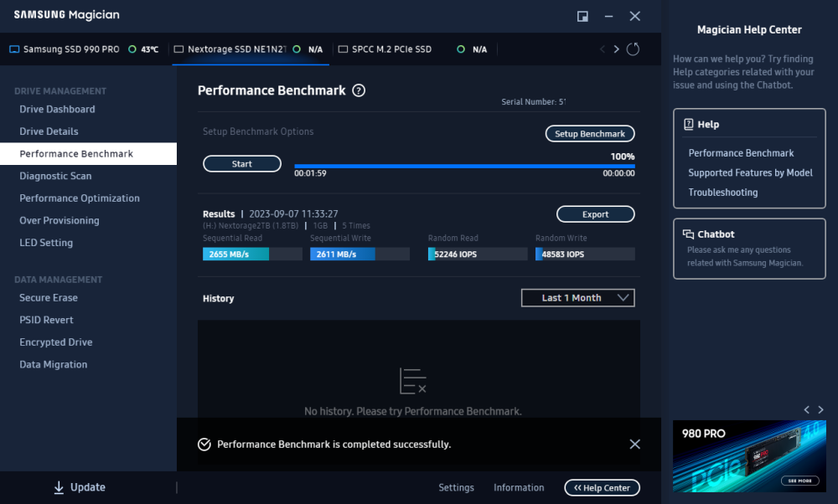Open Secure Erase
The width and height of the screenshot is (838, 504).
(x=49, y=298)
